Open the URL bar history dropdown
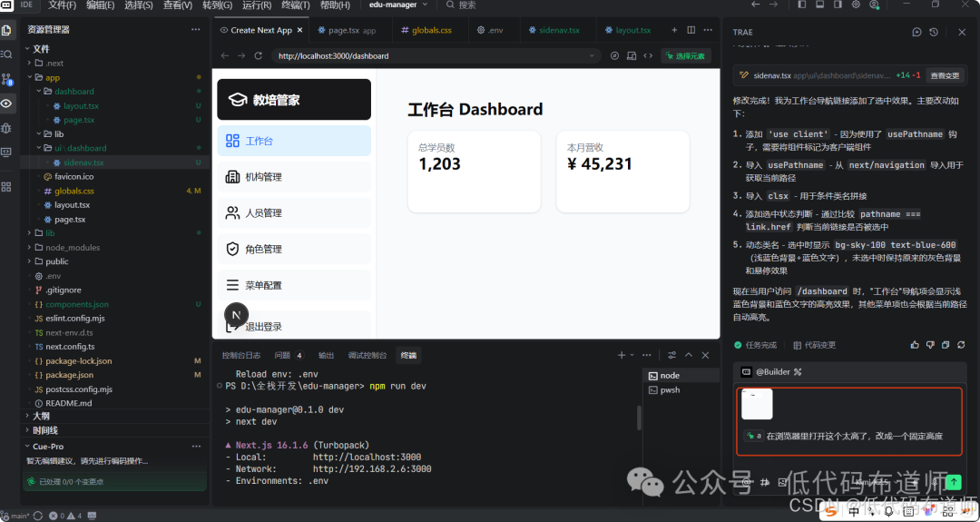The height and width of the screenshot is (522, 980). [x=593, y=55]
